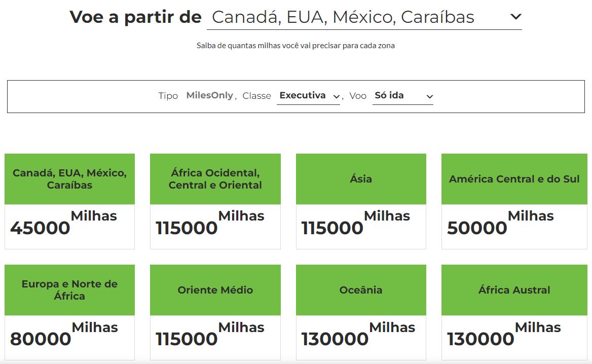This screenshot has height=364, width=592.
Task: Click the 80000 Milhas value
Action: click(x=64, y=334)
